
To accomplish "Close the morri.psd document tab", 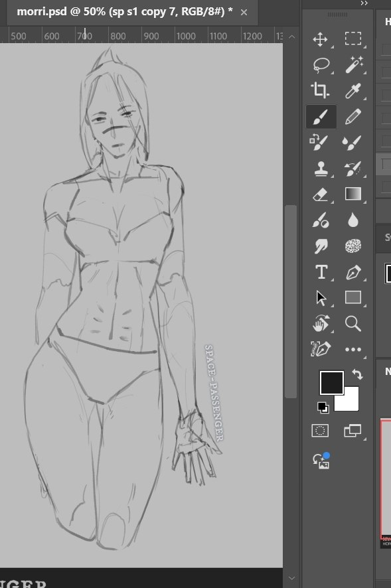I will pyautogui.click(x=244, y=13).
